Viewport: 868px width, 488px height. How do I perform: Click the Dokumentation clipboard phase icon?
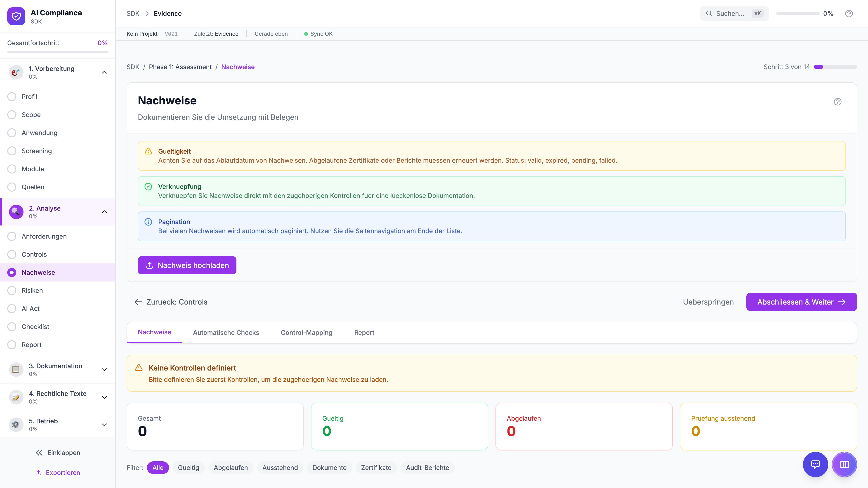pos(16,369)
